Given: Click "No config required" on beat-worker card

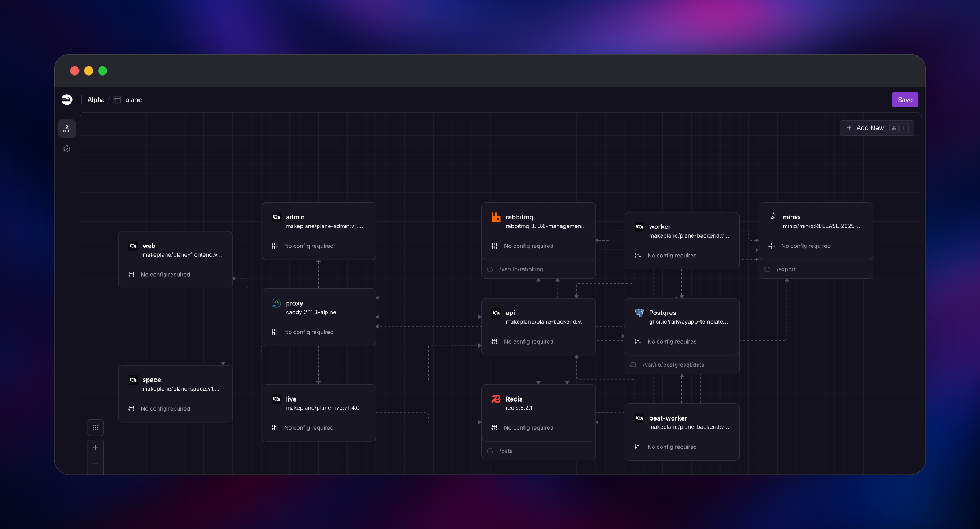Looking at the screenshot, I should click(x=672, y=447).
